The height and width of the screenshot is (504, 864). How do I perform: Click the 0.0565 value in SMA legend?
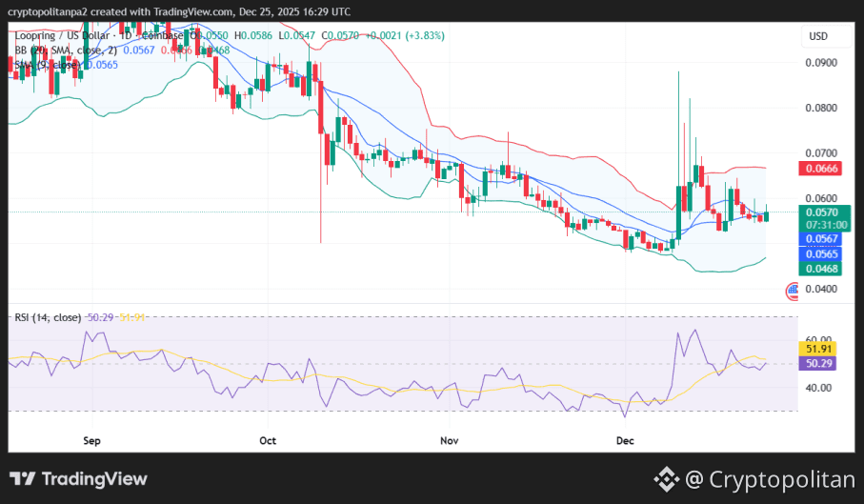click(103, 65)
